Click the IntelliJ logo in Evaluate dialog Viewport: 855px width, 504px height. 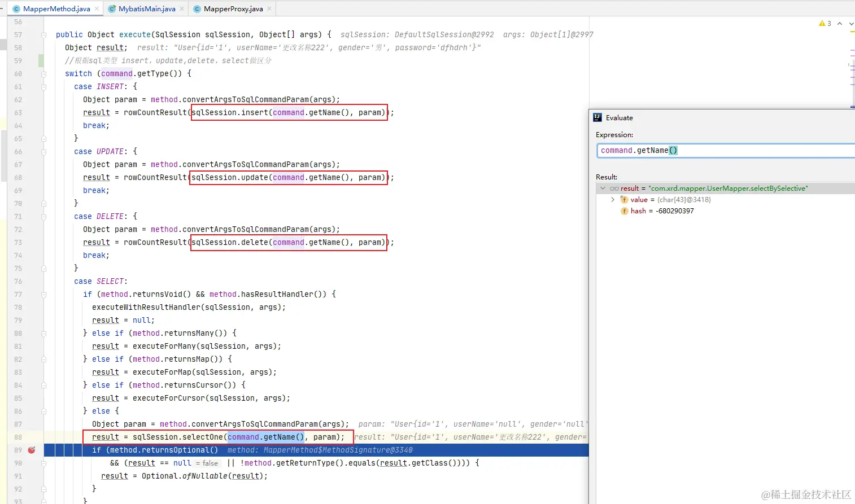[x=597, y=117]
